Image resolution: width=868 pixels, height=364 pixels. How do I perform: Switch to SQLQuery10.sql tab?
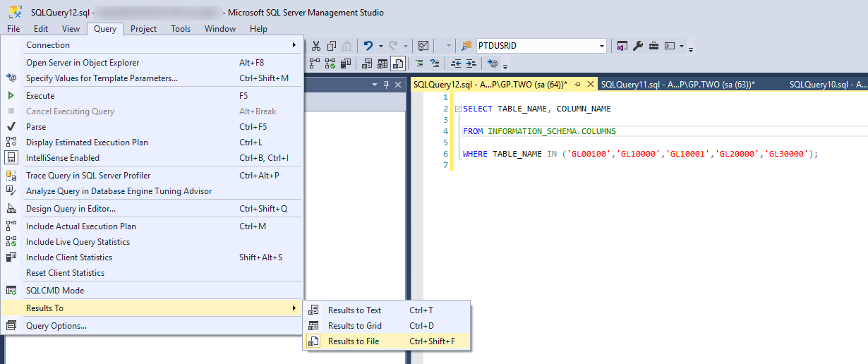coord(827,84)
